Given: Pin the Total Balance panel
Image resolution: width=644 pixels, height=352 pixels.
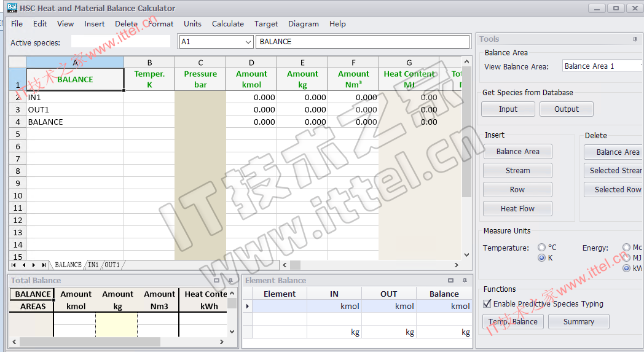Looking at the screenshot, I should (x=230, y=281).
